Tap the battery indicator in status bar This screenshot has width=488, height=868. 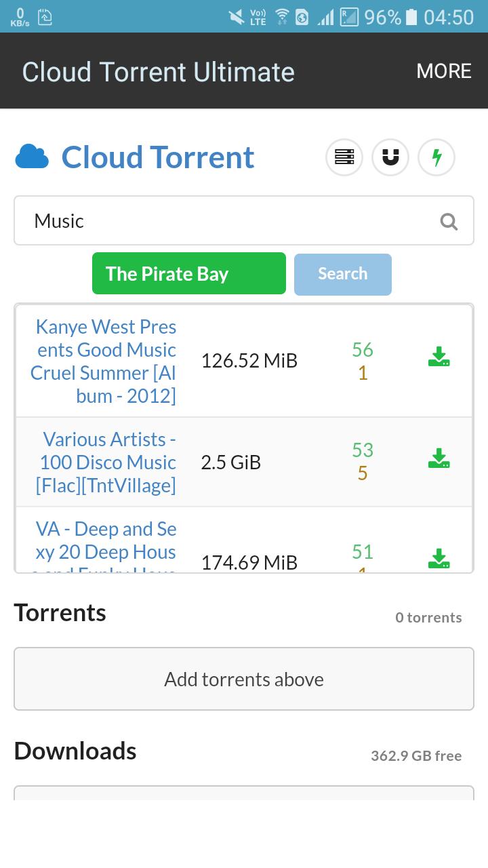click(411, 17)
